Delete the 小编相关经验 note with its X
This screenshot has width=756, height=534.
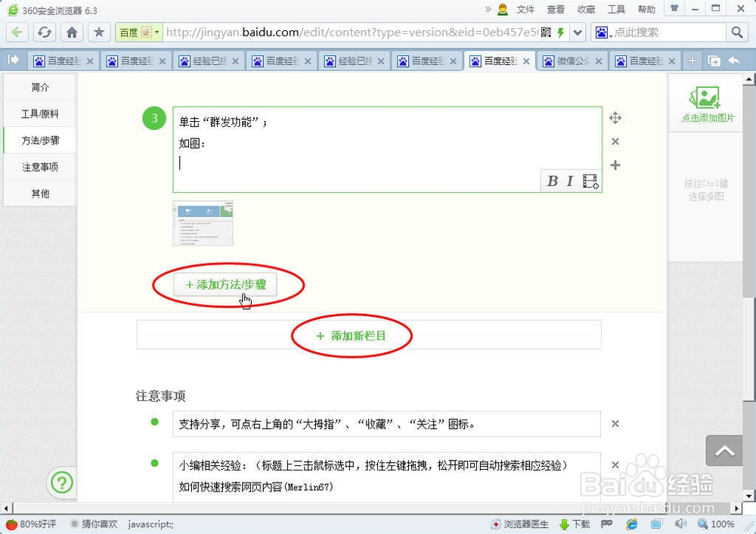click(615, 465)
